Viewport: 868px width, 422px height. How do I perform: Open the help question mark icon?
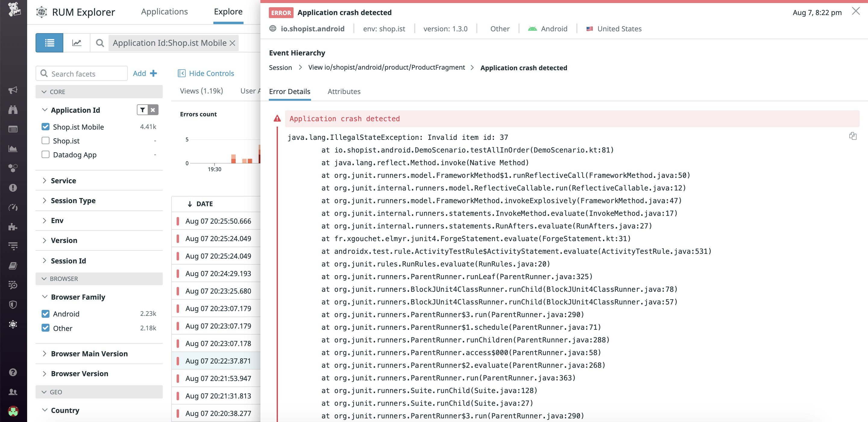(x=13, y=372)
